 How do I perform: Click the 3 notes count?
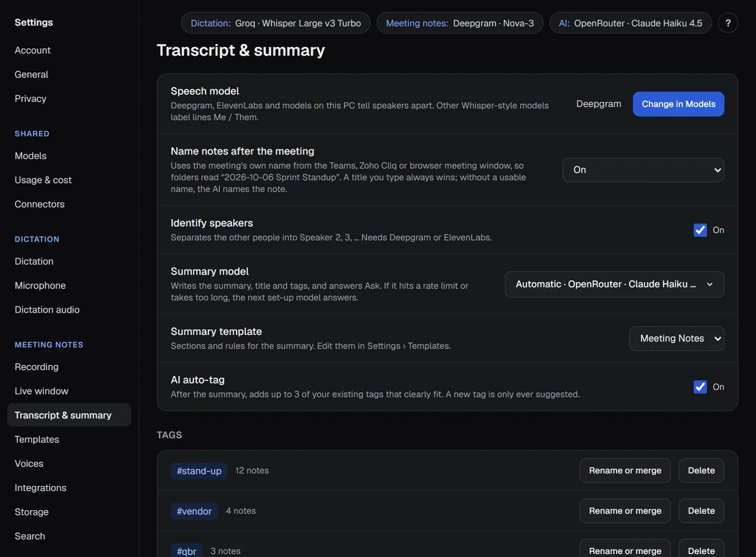[x=225, y=550]
